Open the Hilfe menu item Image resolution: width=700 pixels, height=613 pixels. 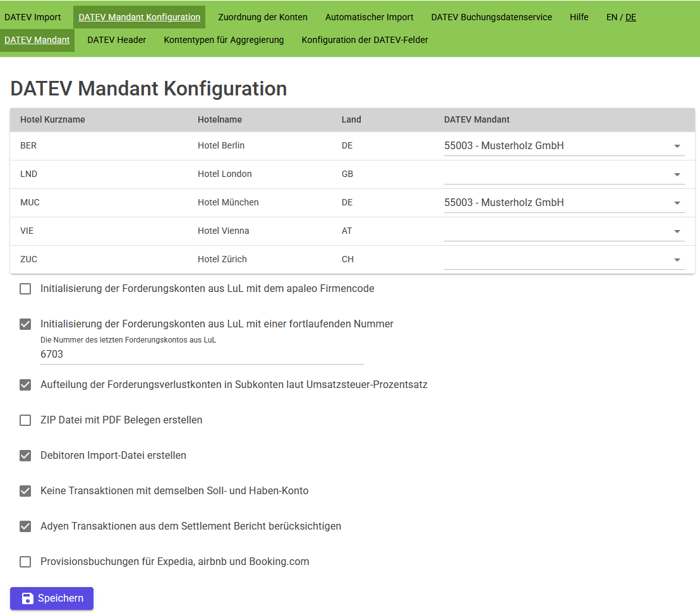point(579,17)
